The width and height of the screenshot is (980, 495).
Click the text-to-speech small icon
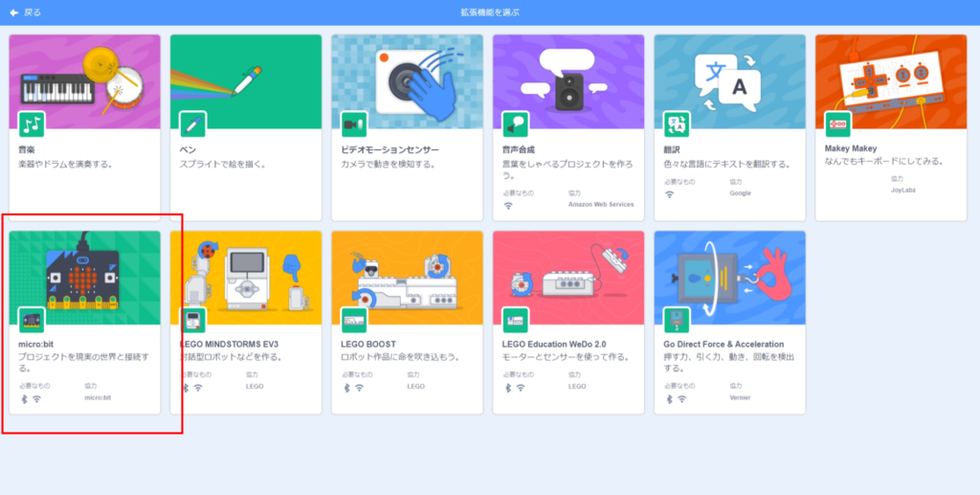[x=516, y=124]
